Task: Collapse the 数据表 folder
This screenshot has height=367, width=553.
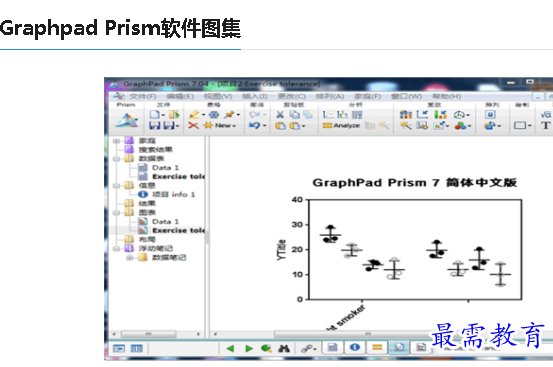Action: [116, 159]
